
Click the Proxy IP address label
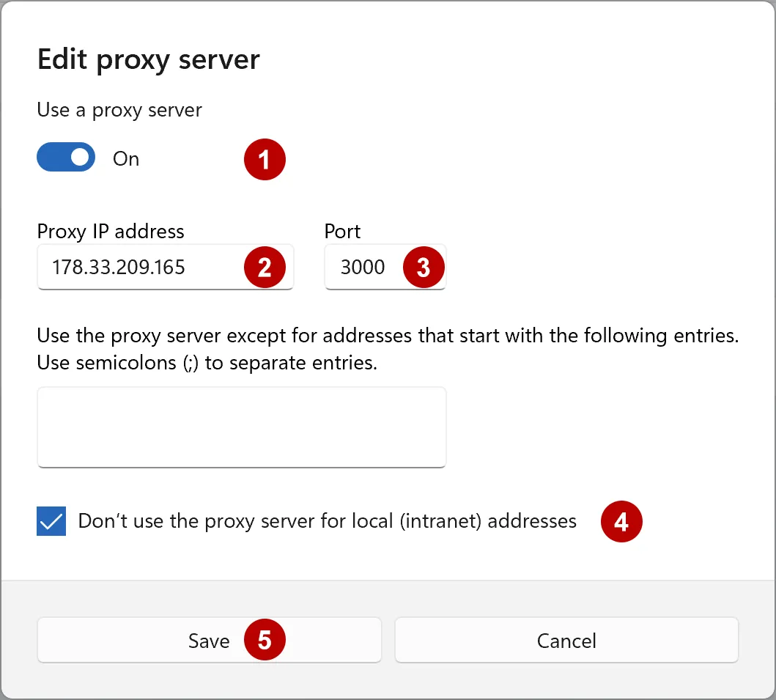click(110, 232)
